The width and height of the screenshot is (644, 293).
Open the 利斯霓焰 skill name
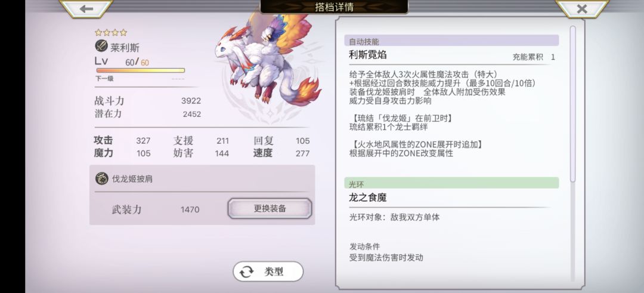[367, 55]
